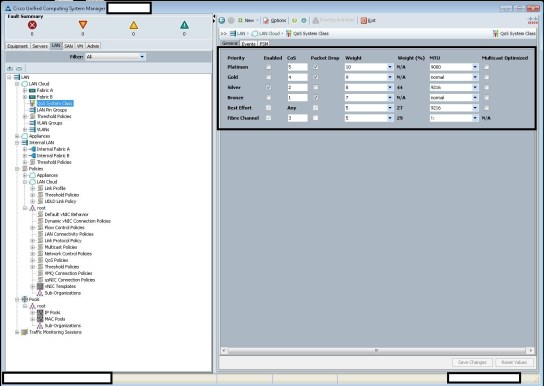Click the Internal Fabric A icon
This screenshot has height=386, width=544.
pos(33,149)
